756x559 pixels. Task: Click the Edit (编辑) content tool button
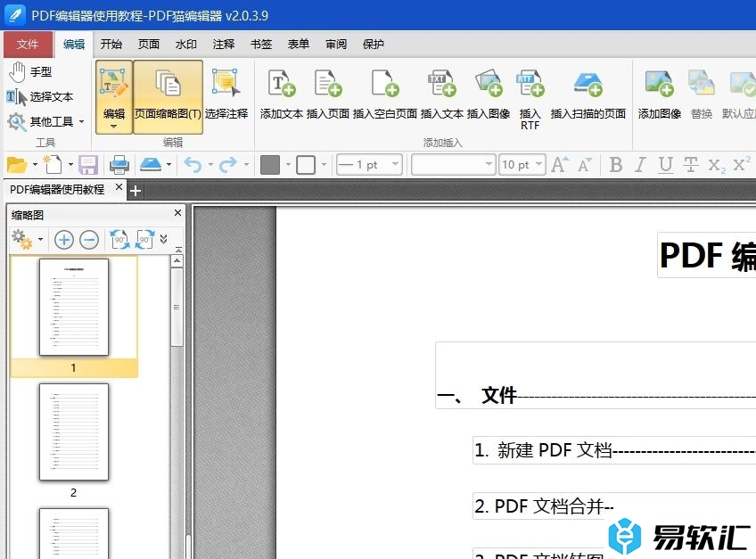114,96
